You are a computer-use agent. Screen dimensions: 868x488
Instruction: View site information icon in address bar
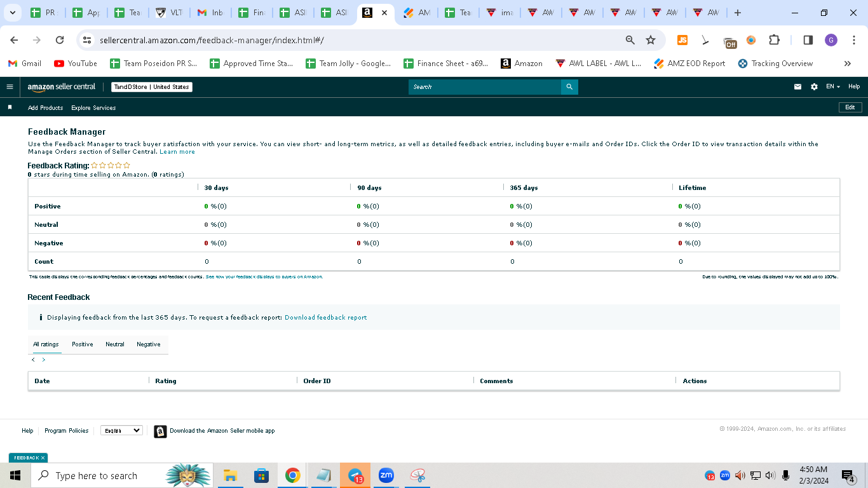87,40
